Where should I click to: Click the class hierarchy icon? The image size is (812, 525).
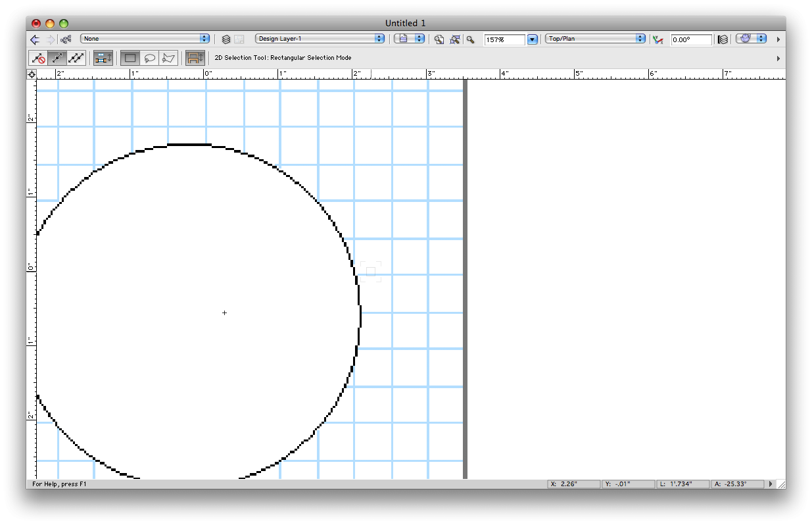(66, 39)
